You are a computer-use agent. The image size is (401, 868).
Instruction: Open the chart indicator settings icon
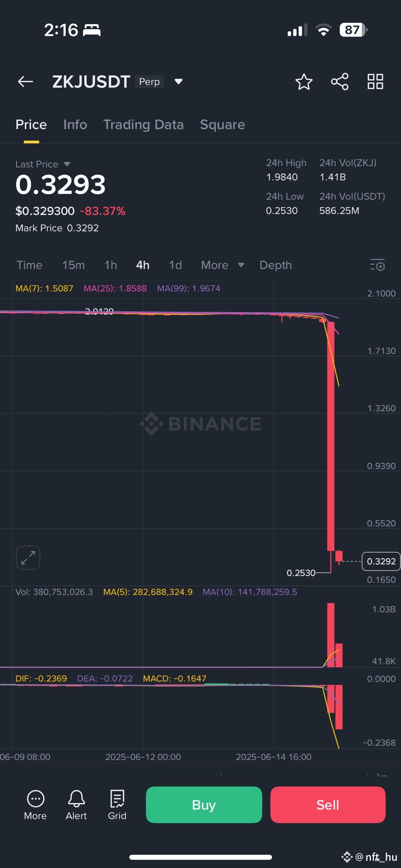coord(377,265)
